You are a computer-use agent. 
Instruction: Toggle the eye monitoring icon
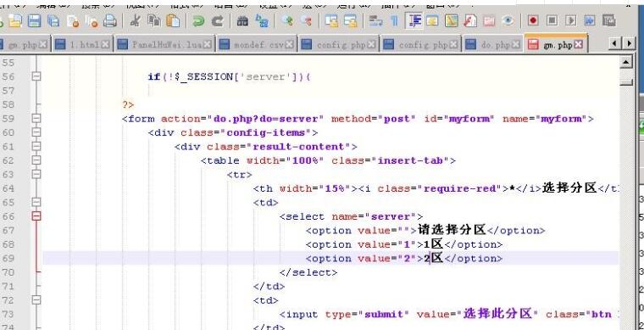[508, 20]
